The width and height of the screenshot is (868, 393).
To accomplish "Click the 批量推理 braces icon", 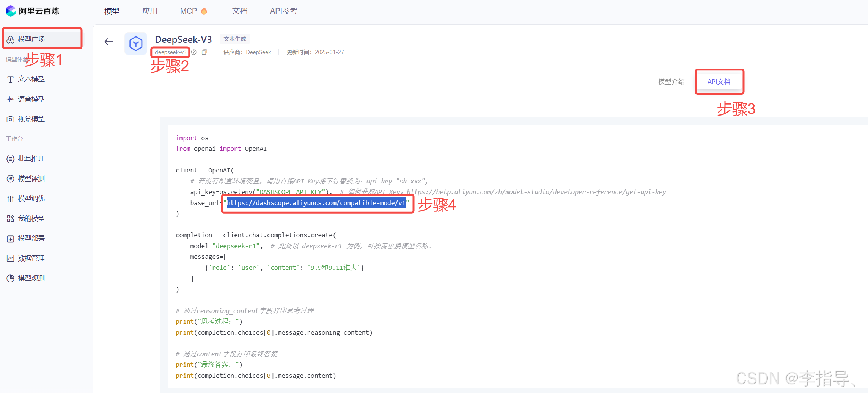I will tap(11, 159).
